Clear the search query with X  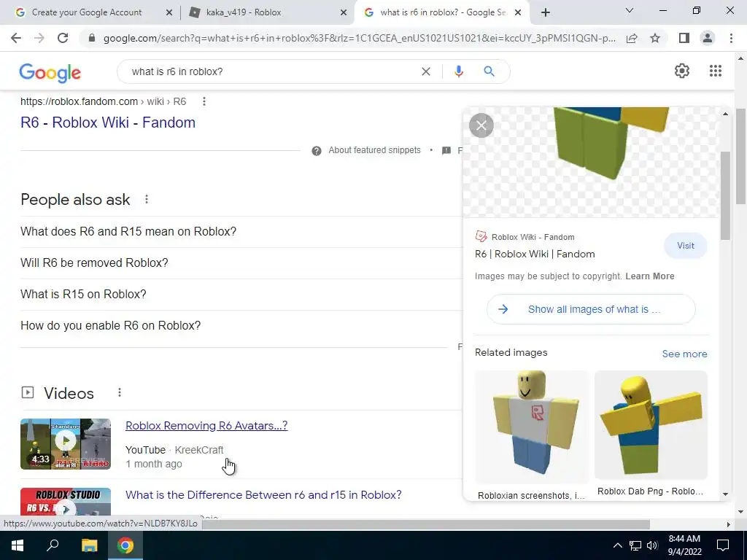coord(426,71)
